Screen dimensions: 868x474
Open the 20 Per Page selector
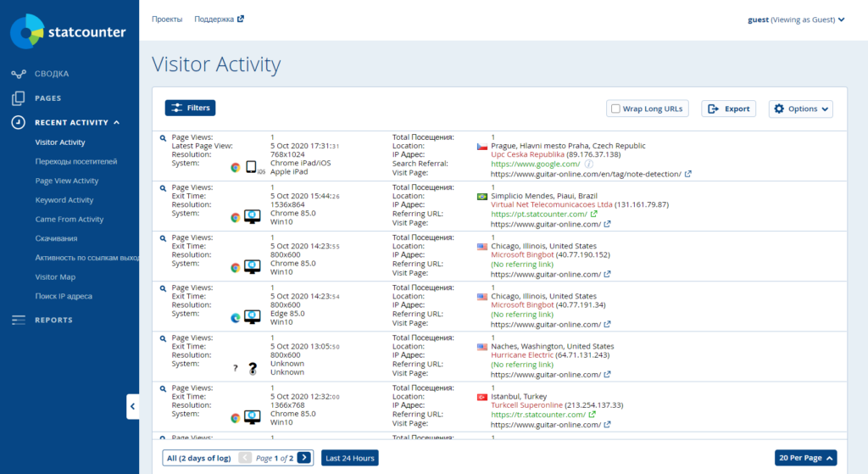pyautogui.click(x=805, y=458)
